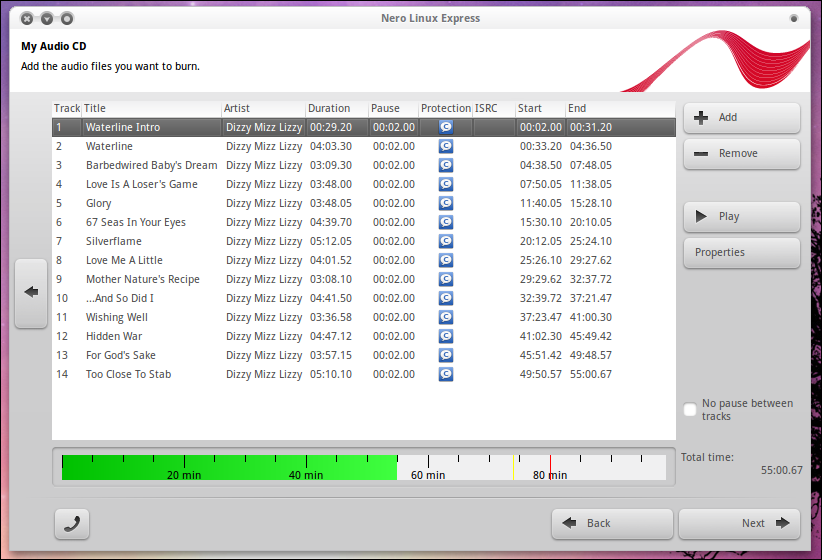The width and height of the screenshot is (822, 560).
Task: Click the Start column header
Action: coord(540,109)
